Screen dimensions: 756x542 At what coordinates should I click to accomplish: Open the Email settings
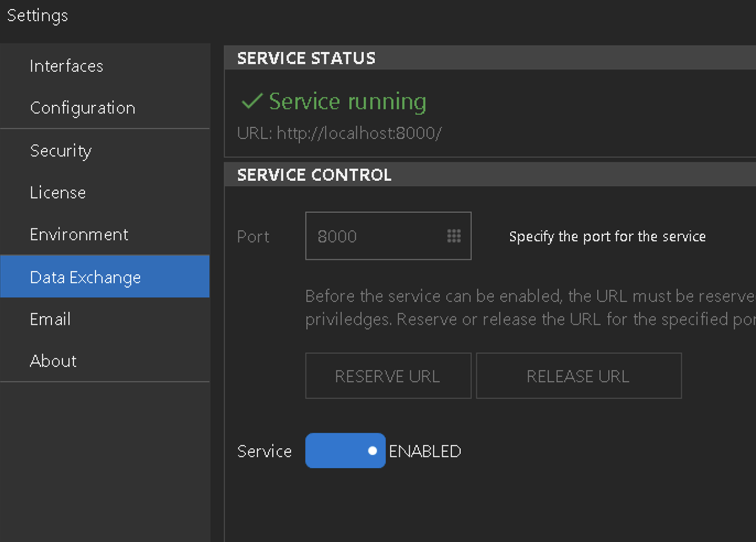click(105, 319)
